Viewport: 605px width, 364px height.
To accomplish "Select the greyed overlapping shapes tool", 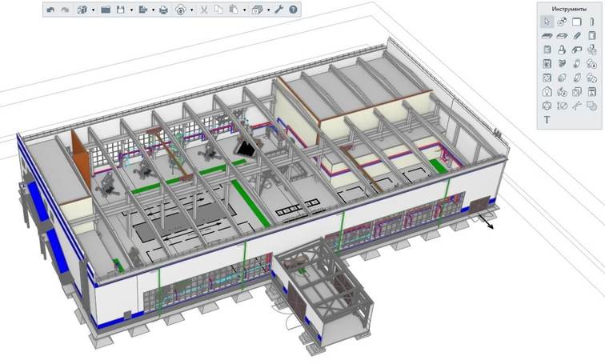I will point(592,106).
